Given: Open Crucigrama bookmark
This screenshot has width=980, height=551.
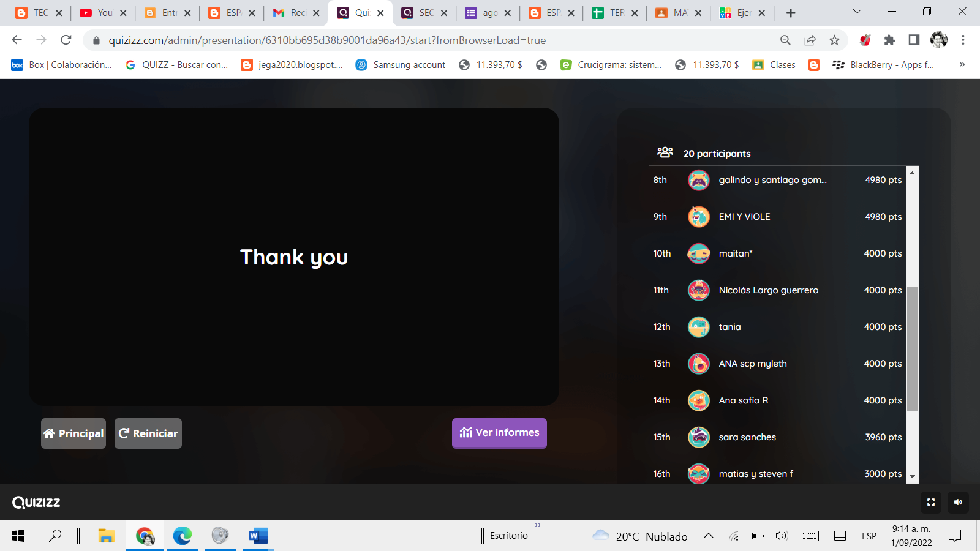Looking at the screenshot, I should tap(611, 65).
